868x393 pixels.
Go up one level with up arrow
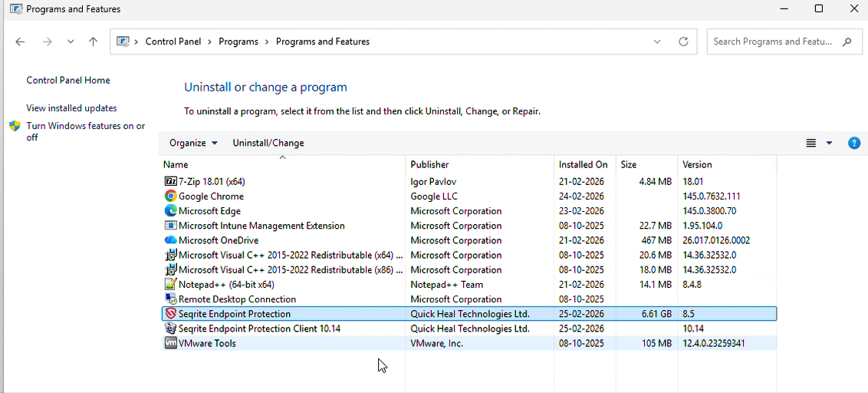pyautogui.click(x=93, y=41)
